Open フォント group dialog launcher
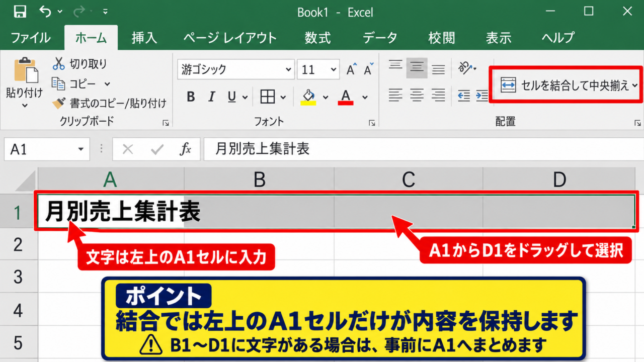The image size is (644, 362). [x=372, y=123]
